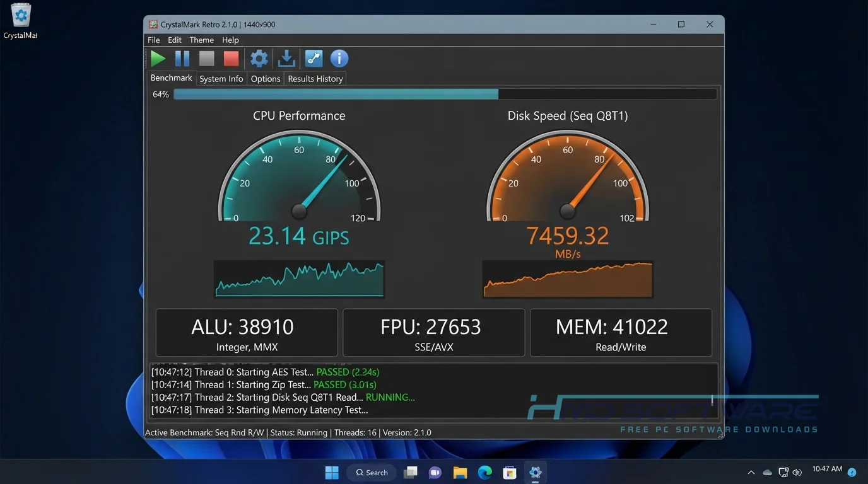This screenshot has width=868, height=484.
Task: Start the benchmark with the green play button
Action: point(158,59)
